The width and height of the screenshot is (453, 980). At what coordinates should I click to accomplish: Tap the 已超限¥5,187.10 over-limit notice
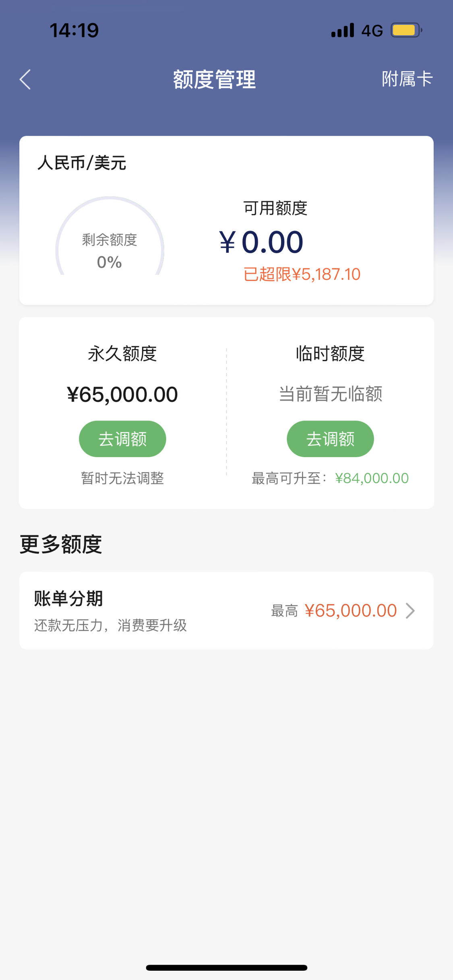point(302,274)
